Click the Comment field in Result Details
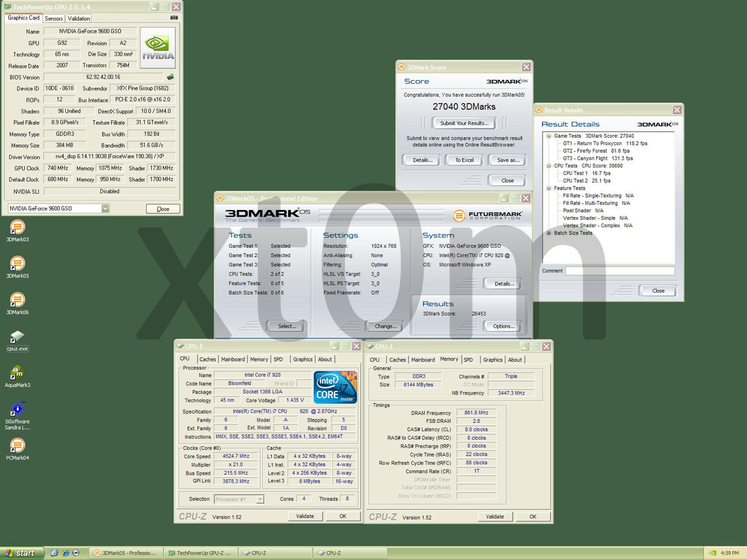 (620, 271)
